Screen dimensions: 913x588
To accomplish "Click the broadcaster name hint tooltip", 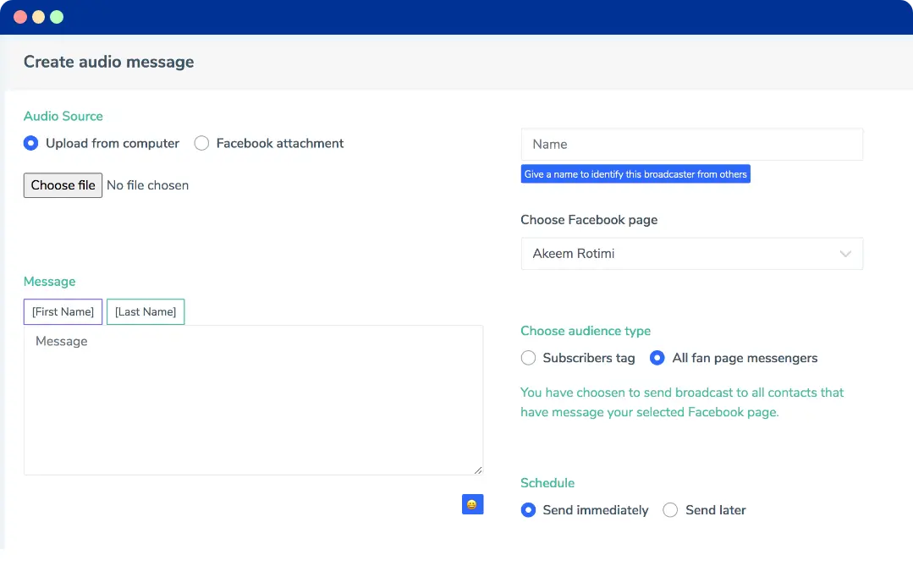I will click(635, 174).
